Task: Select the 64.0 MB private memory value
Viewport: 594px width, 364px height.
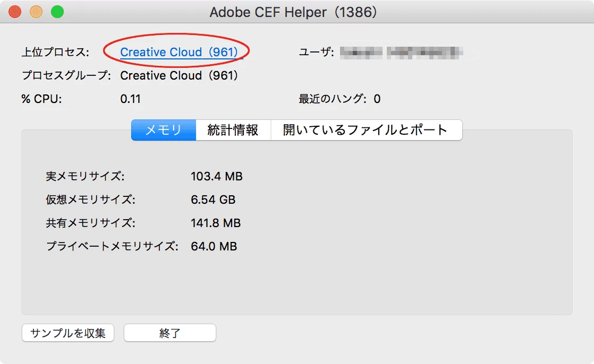Action: pyautogui.click(x=214, y=246)
